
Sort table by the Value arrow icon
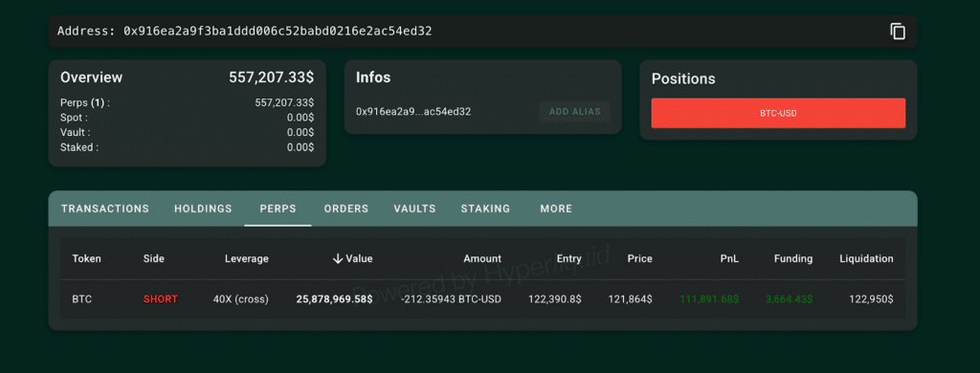[338, 258]
